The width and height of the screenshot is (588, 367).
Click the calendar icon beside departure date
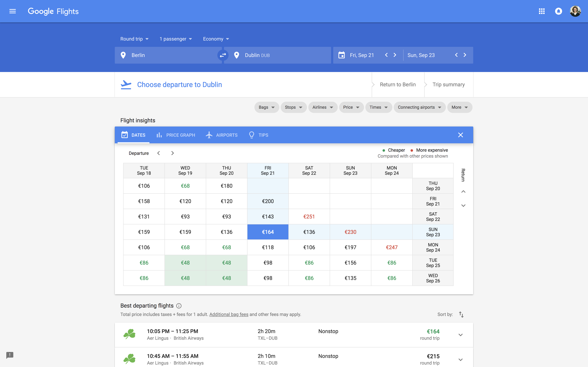tap(342, 55)
